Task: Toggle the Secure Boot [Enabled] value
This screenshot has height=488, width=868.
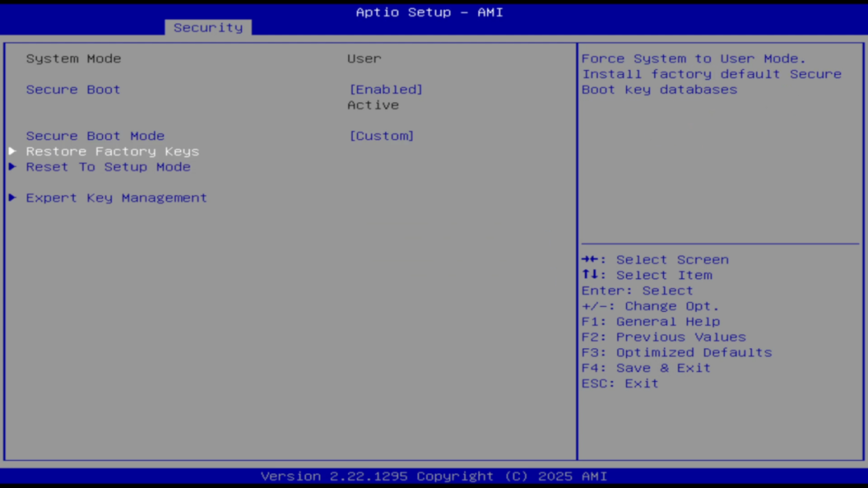Action: pyautogui.click(x=386, y=89)
